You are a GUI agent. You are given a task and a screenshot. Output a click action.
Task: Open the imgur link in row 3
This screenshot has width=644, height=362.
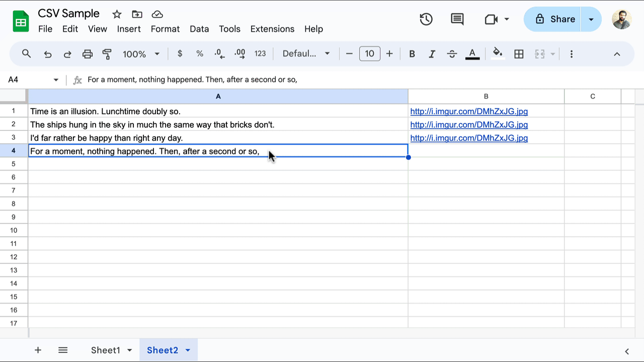(469, 138)
